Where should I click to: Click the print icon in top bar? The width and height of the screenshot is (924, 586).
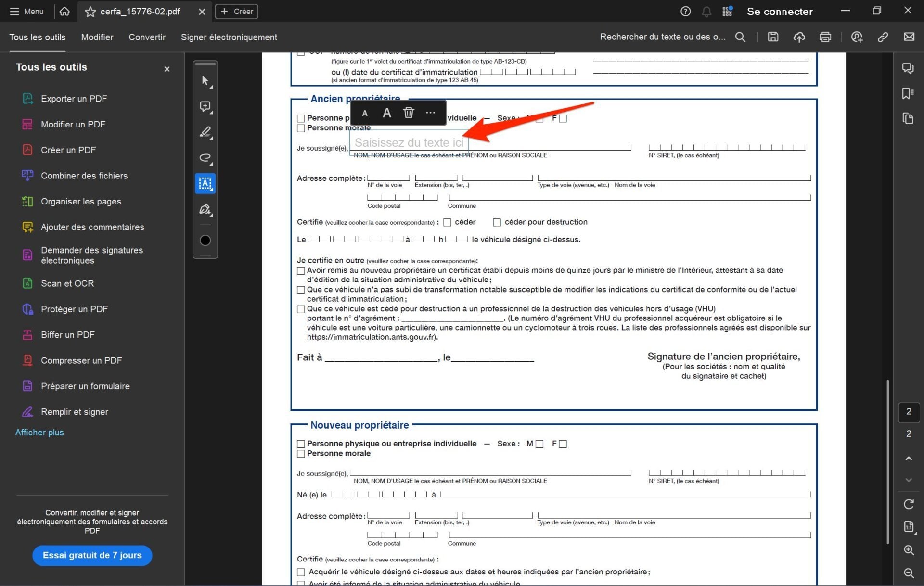tap(825, 37)
